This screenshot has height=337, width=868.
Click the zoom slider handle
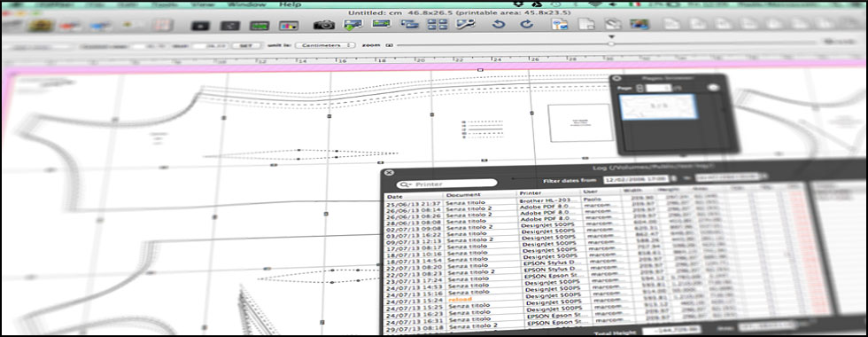click(x=611, y=43)
